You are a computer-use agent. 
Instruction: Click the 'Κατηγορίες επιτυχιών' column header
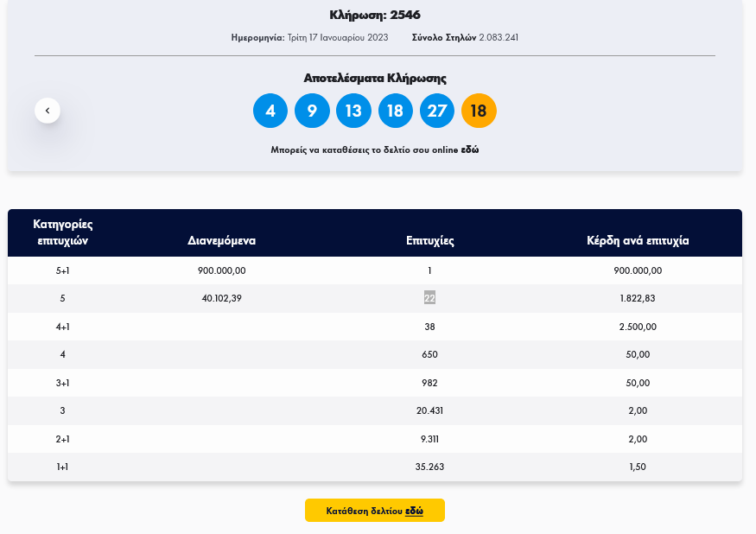(63, 232)
